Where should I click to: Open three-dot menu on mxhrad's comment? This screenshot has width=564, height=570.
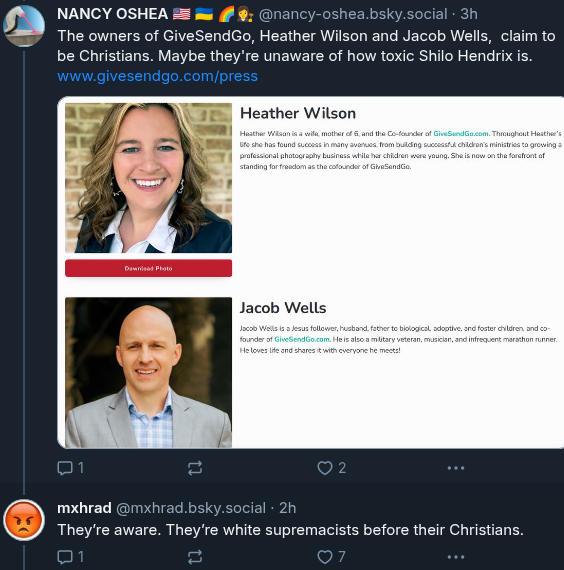(456, 557)
